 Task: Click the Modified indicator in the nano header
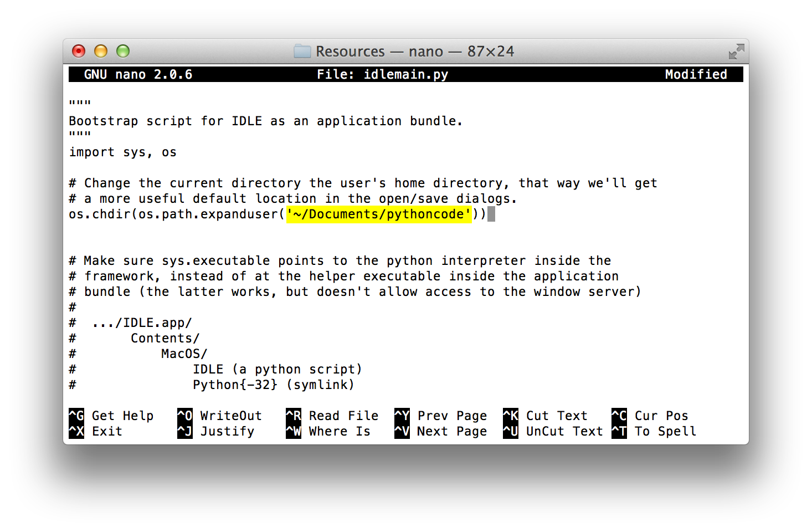click(696, 74)
